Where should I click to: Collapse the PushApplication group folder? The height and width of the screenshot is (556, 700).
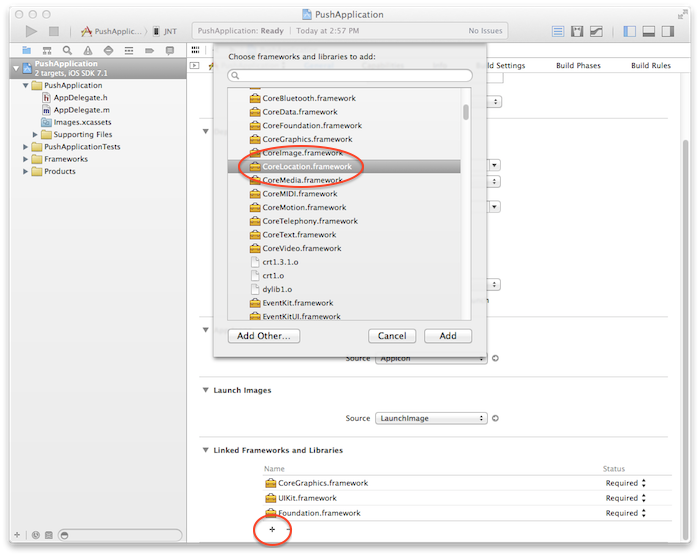pyautogui.click(x=25, y=85)
